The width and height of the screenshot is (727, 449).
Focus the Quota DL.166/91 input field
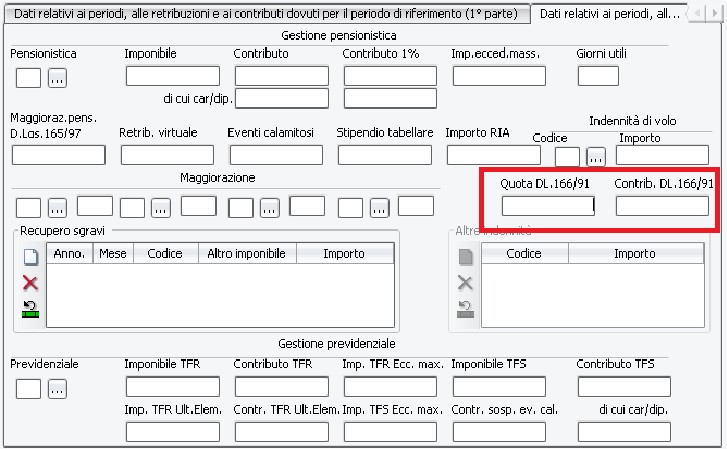548,206
